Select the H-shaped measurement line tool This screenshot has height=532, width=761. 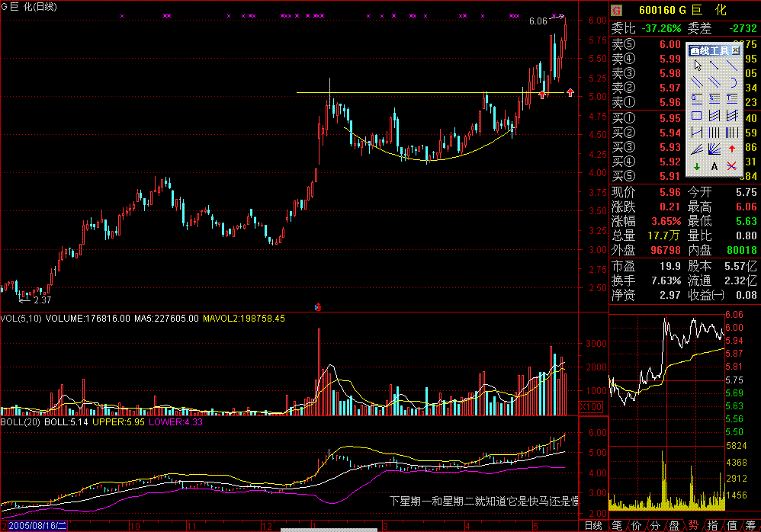(x=698, y=133)
